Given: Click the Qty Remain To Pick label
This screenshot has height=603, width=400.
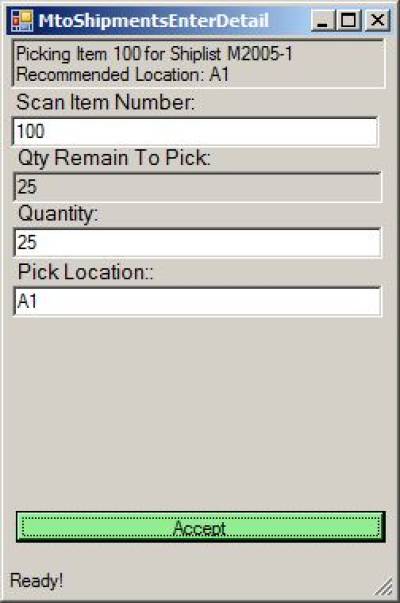Looking at the screenshot, I should tap(114, 158).
